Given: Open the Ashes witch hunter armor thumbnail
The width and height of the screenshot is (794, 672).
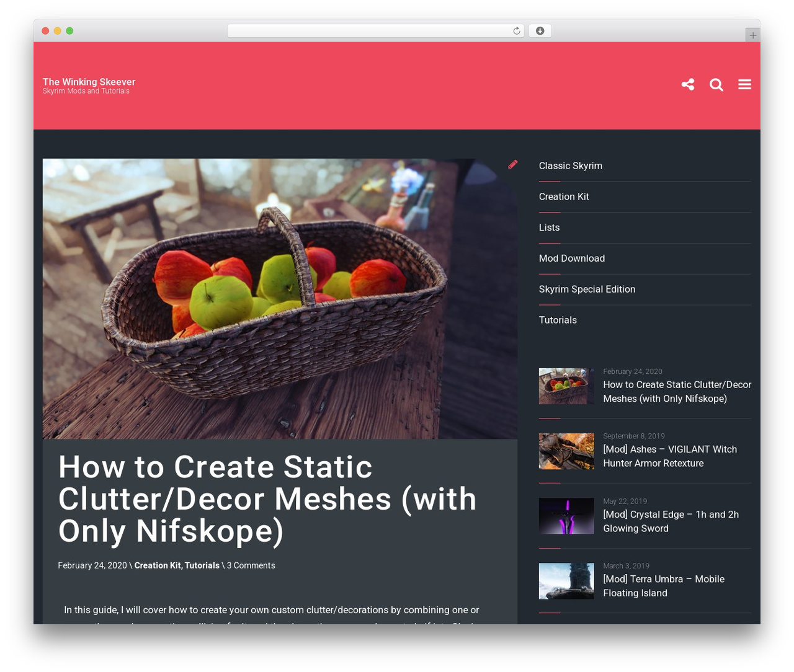Looking at the screenshot, I should click(566, 451).
